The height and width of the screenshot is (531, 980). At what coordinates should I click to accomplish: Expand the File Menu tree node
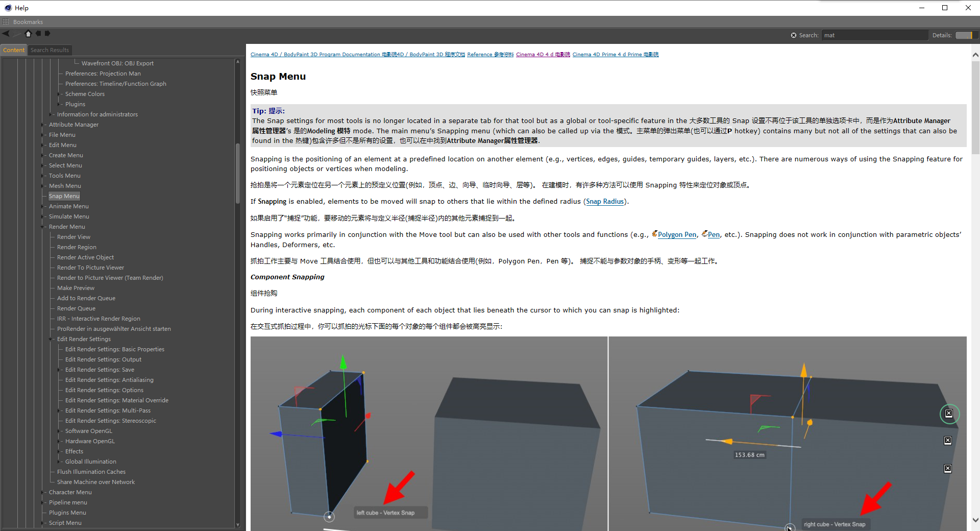(x=43, y=135)
